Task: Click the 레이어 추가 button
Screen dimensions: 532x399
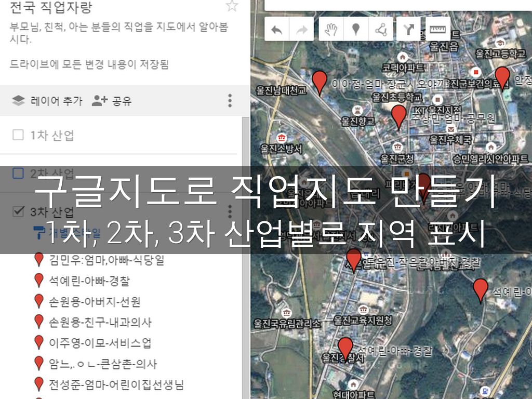Action: [48, 101]
